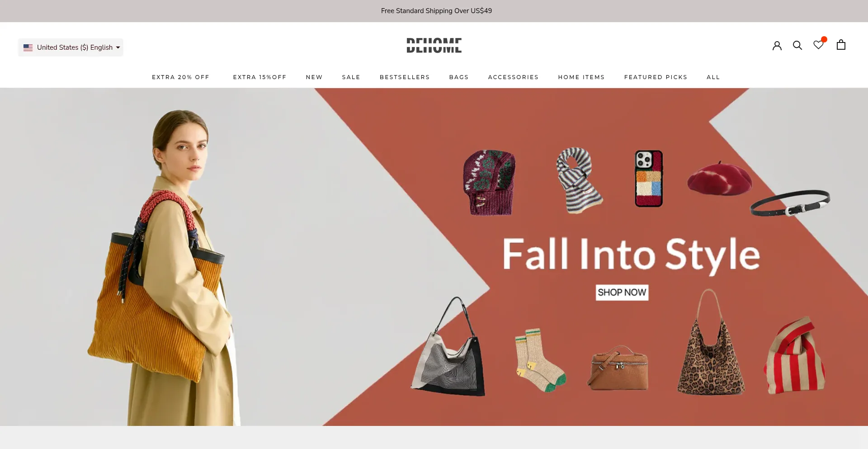This screenshot has height=449, width=868.
Task: Click the DEHOME logo
Action: point(434,45)
